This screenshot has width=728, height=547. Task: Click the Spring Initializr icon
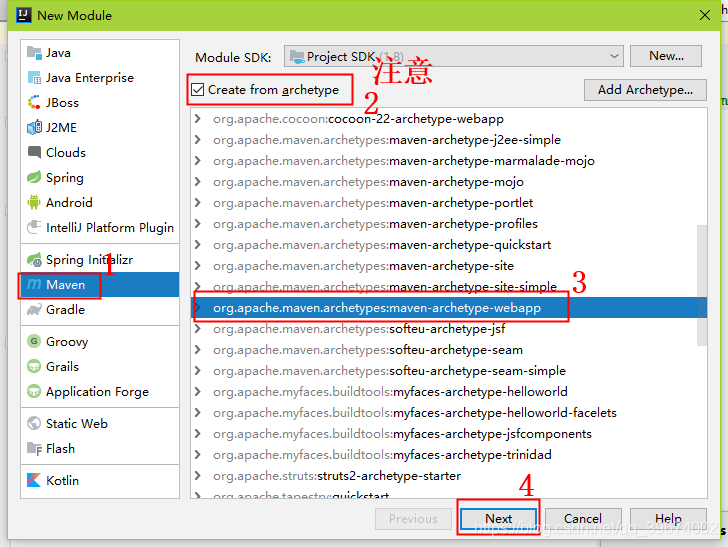34,260
